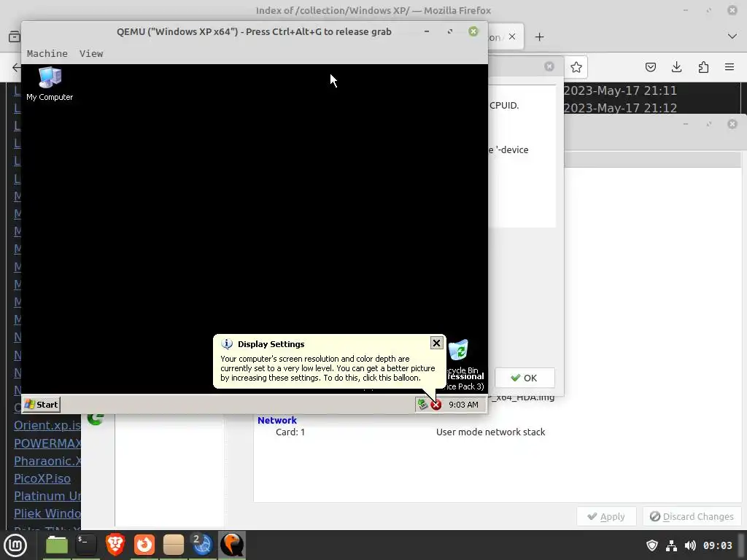Open the network tray icon in Mint panel

tap(671, 545)
